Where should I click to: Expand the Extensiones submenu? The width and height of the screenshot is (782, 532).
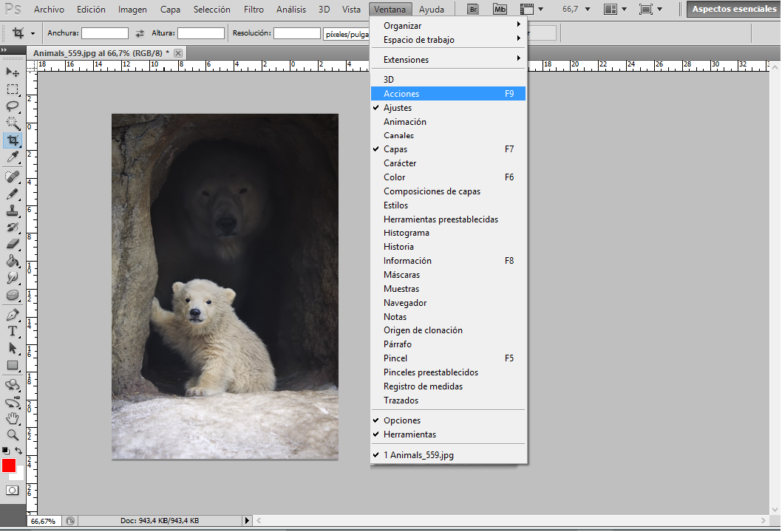click(448, 59)
